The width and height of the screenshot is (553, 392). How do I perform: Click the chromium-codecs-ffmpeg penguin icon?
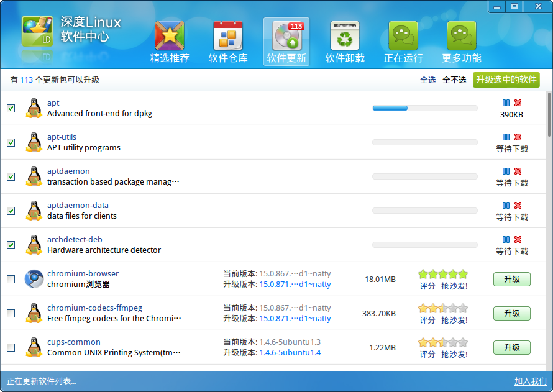click(x=34, y=313)
